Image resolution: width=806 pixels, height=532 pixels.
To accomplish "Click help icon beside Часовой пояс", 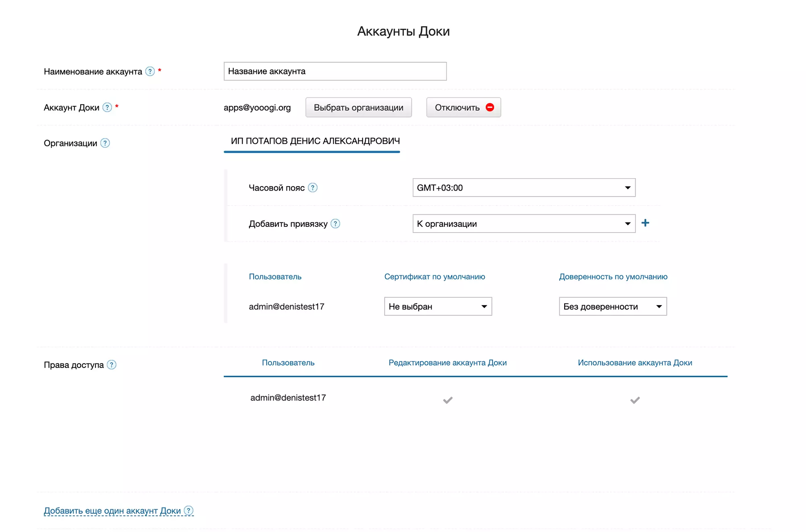I will [x=312, y=187].
